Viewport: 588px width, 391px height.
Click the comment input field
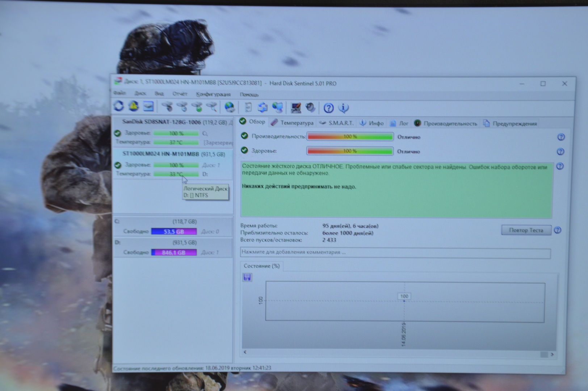click(x=395, y=252)
